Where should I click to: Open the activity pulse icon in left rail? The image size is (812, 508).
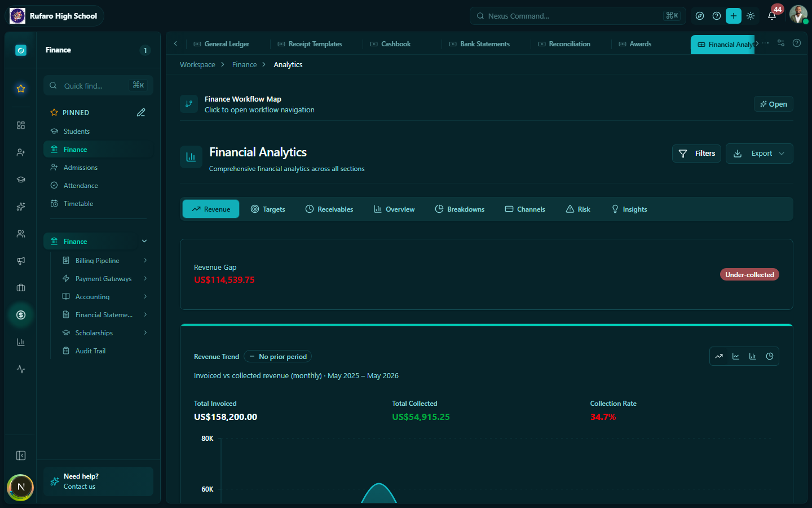[21, 369]
